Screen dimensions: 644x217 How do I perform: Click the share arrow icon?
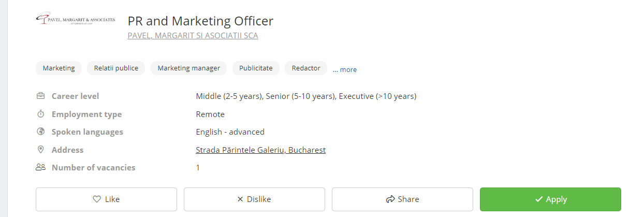[x=390, y=199]
